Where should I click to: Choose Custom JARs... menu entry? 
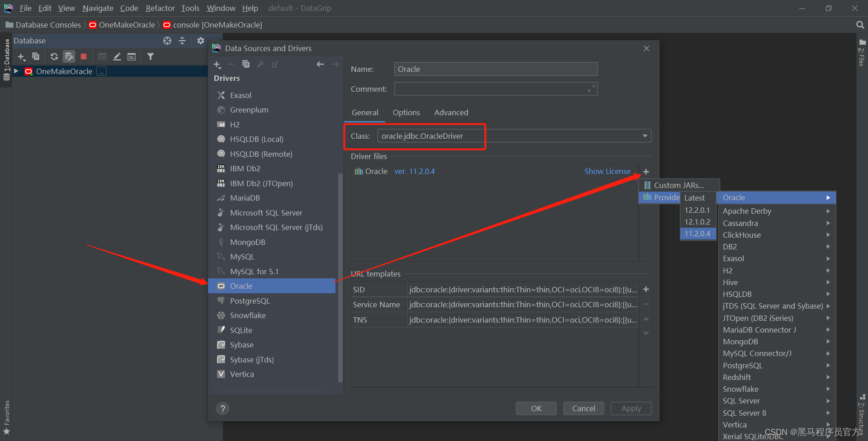coord(679,185)
